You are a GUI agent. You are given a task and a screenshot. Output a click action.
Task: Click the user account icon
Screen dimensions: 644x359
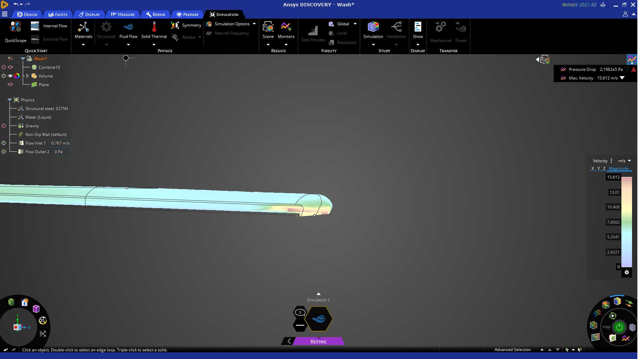pos(625,14)
